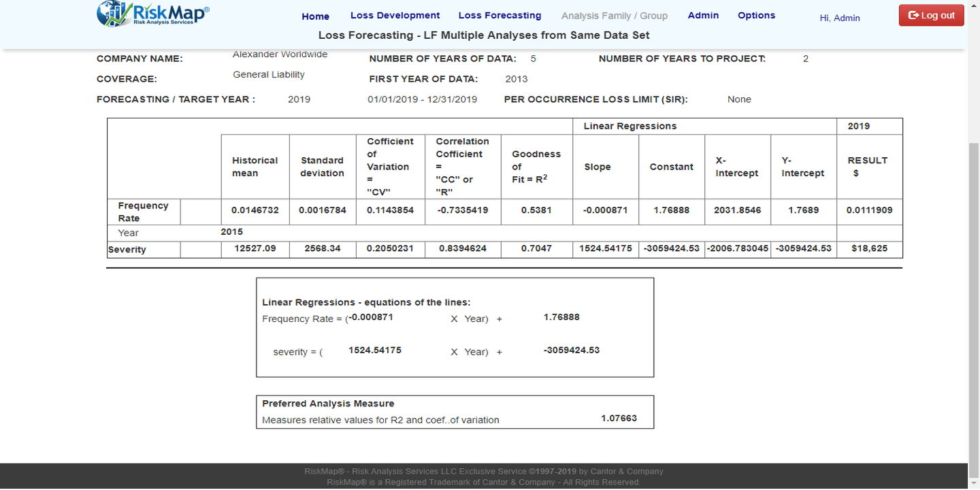980x490 pixels.
Task: Click Severity standard deviation 2568.34
Action: click(323, 248)
